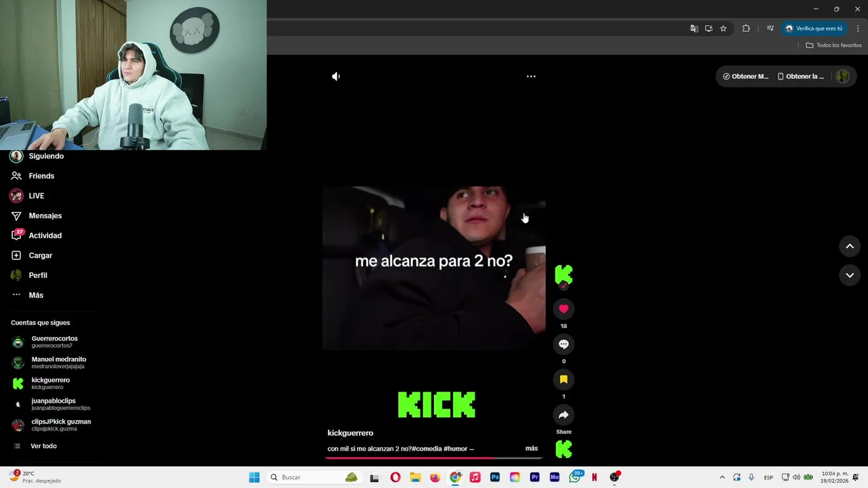868x488 pixels.
Task: Open Opera from the taskbar
Action: (x=395, y=477)
